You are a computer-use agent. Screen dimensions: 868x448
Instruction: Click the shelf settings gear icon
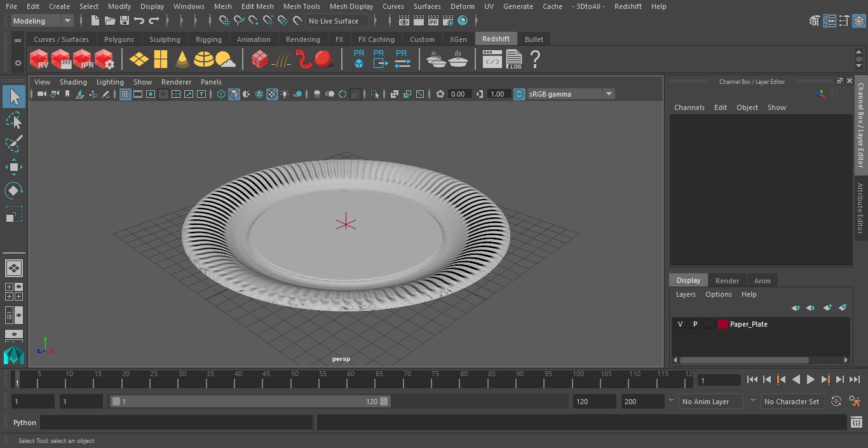click(18, 62)
